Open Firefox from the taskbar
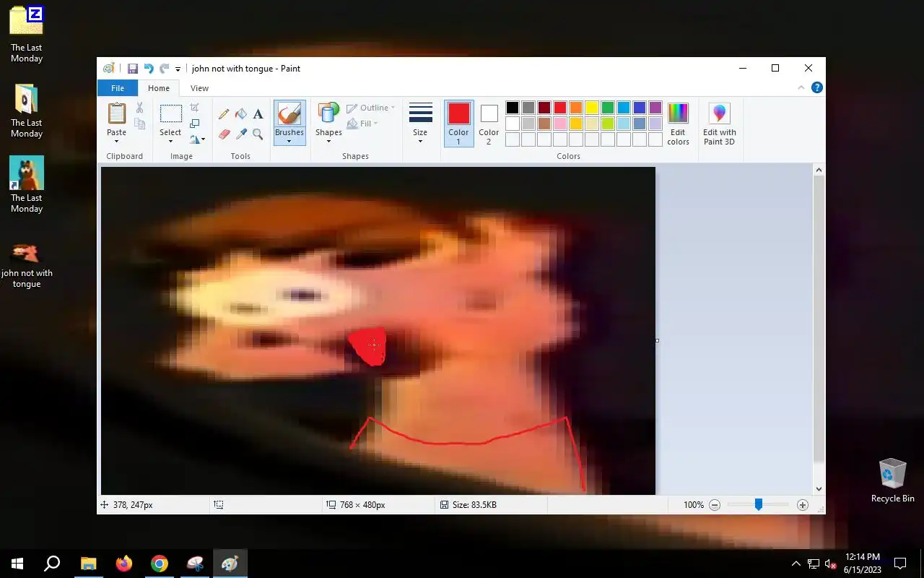This screenshot has width=924, height=578. 124,564
